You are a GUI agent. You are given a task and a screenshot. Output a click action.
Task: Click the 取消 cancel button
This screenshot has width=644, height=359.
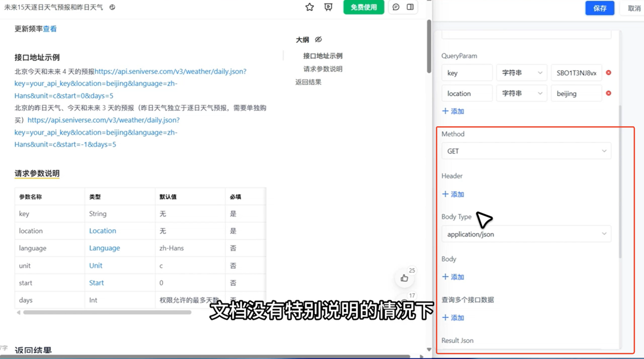[634, 8]
